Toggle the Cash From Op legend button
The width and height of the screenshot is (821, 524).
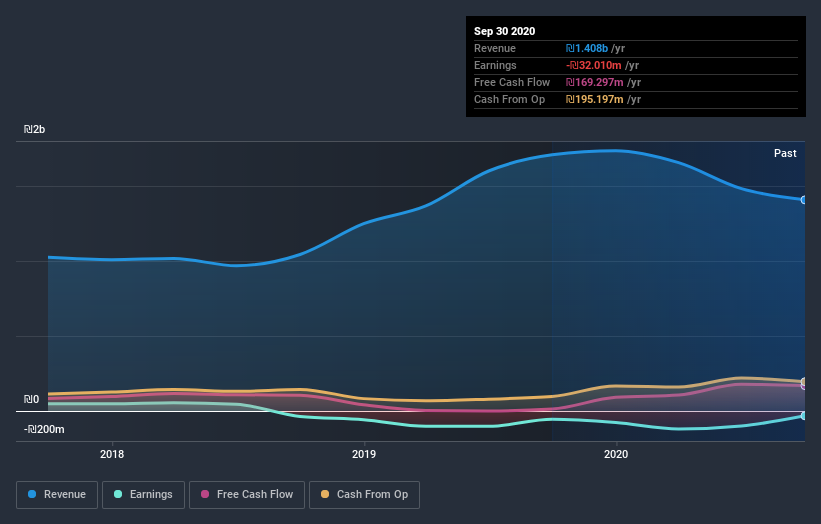tap(364, 495)
